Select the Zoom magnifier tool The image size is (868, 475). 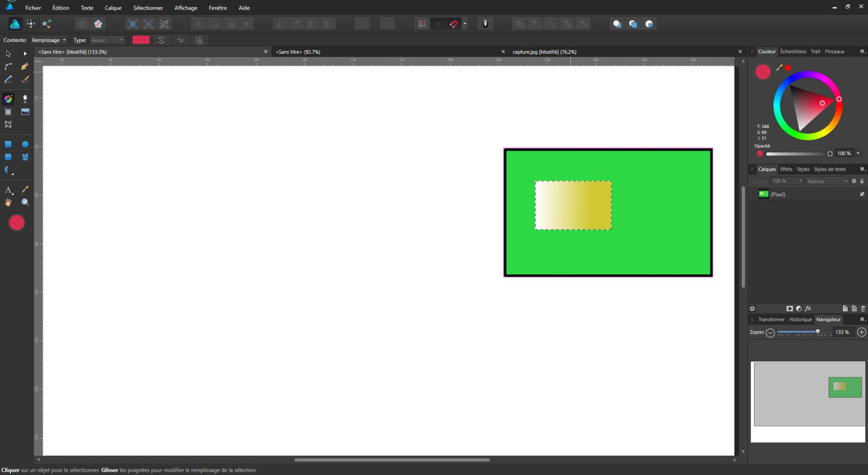click(25, 202)
